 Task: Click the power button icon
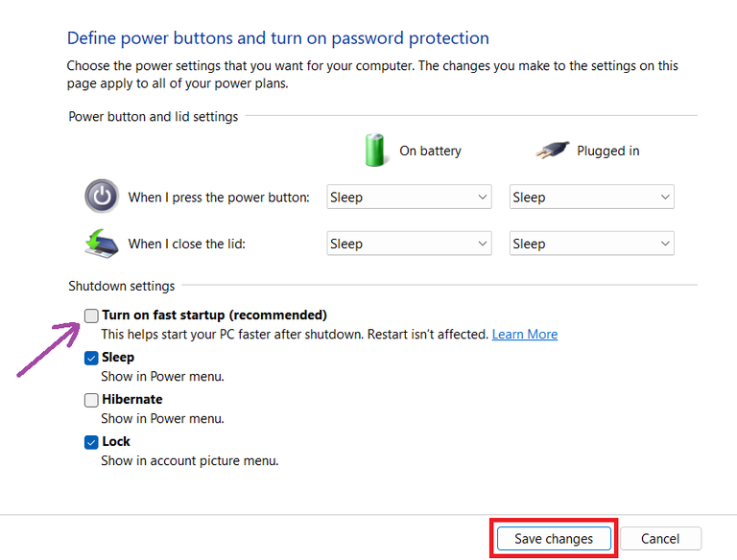click(x=102, y=197)
